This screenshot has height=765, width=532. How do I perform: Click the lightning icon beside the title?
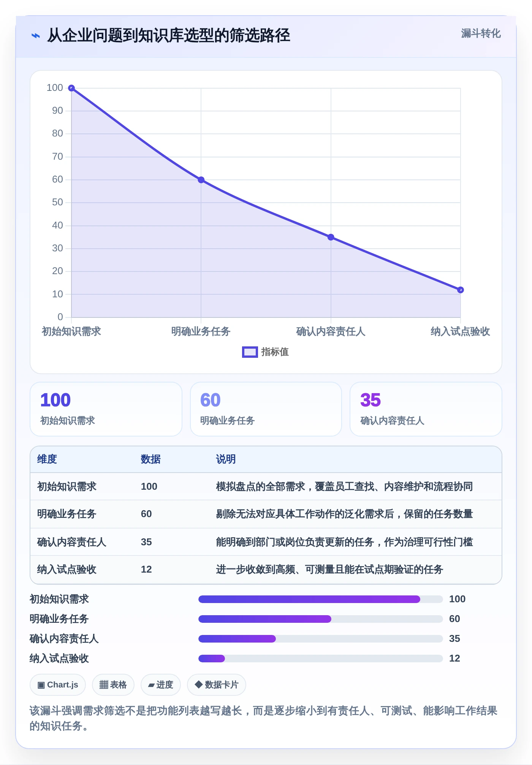(x=35, y=36)
